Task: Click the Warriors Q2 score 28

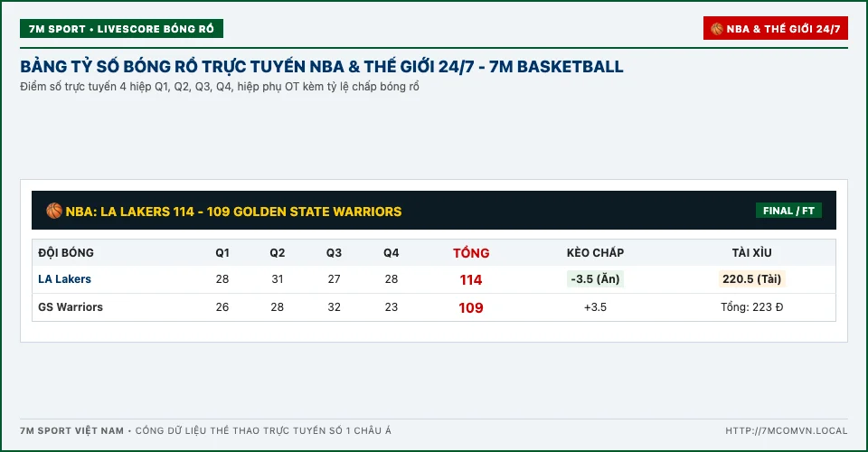Action: pyautogui.click(x=278, y=307)
